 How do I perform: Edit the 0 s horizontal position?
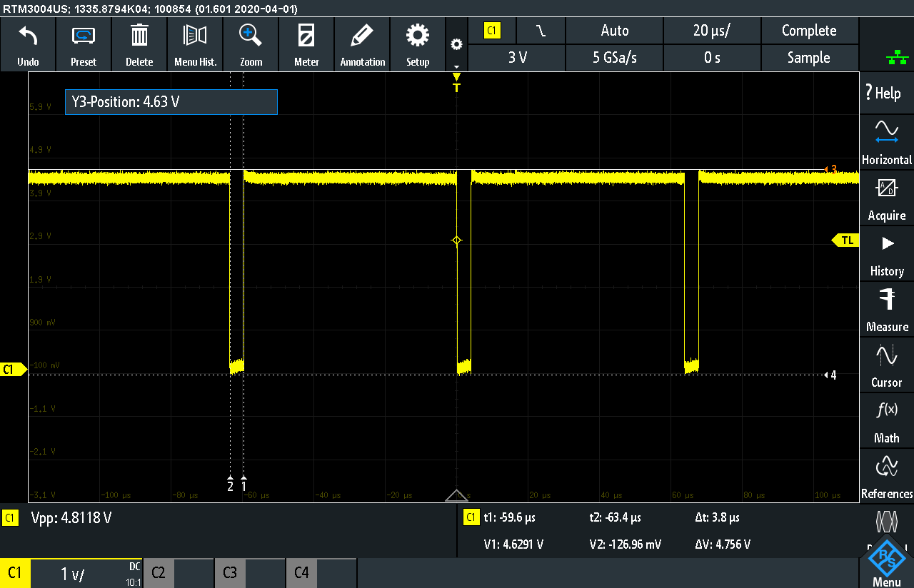712,58
